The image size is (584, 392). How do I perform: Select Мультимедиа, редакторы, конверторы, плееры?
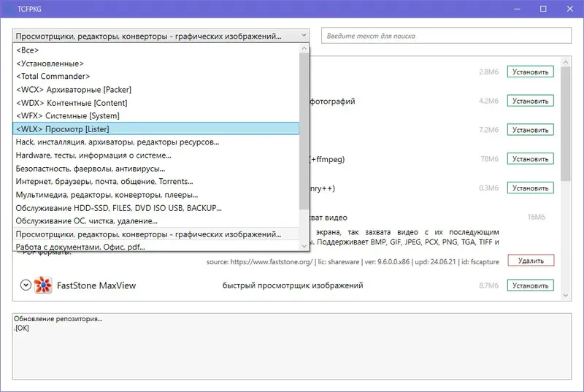[x=155, y=195]
